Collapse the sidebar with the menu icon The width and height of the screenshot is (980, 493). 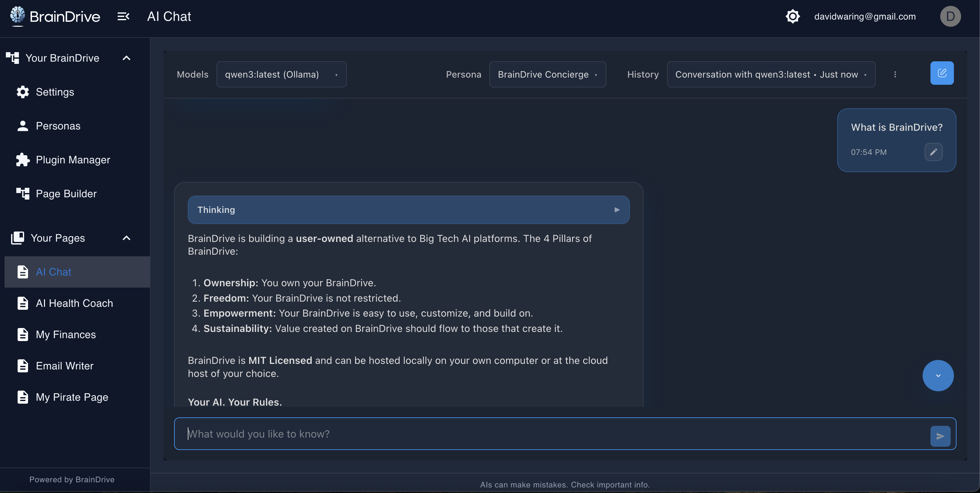[x=123, y=16]
